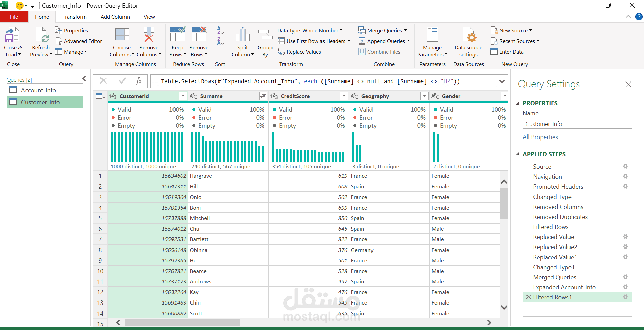This screenshot has height=330, width=644.
Task: Click the horizontal scrollbar thumb
Action: tap(183, 322)
